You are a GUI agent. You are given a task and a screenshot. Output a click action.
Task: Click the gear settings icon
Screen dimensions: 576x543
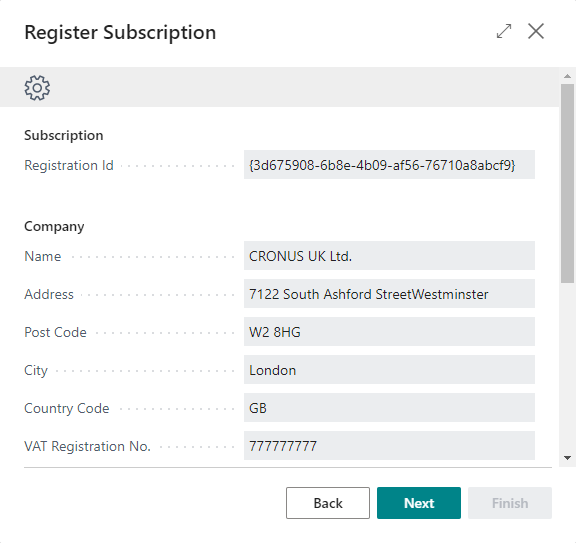37,88
